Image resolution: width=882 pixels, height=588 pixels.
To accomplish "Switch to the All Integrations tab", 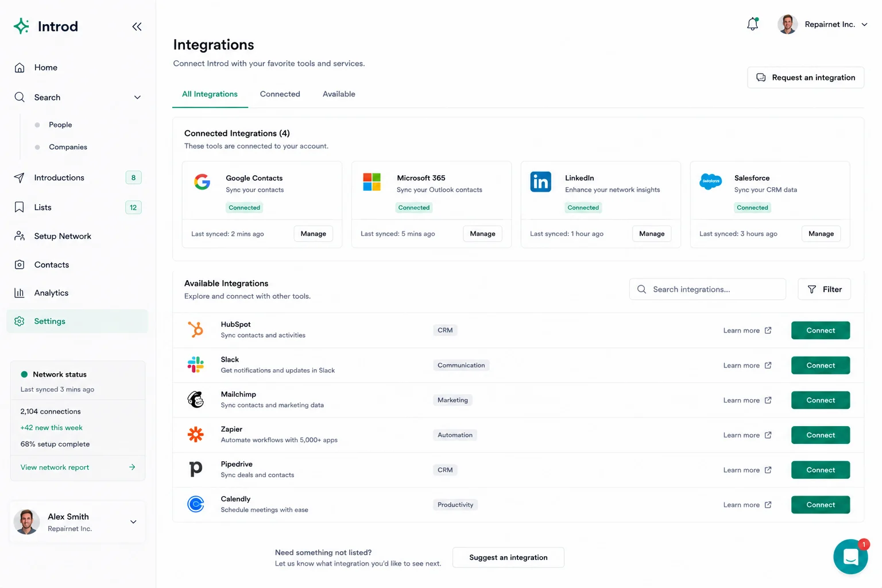I will coord(210,94).
